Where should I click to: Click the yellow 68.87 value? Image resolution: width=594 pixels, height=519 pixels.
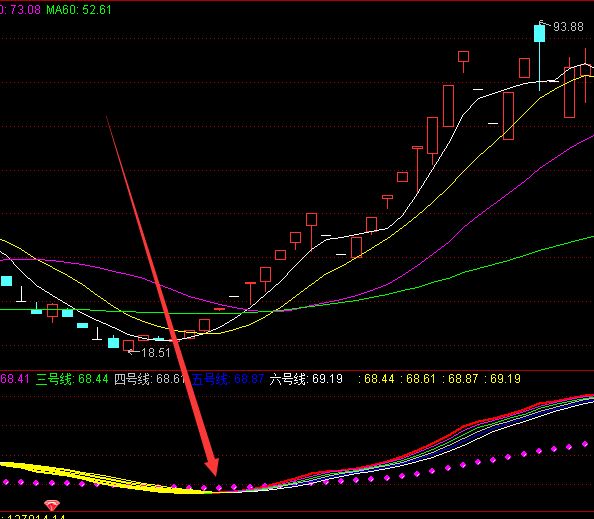[463, 379]
